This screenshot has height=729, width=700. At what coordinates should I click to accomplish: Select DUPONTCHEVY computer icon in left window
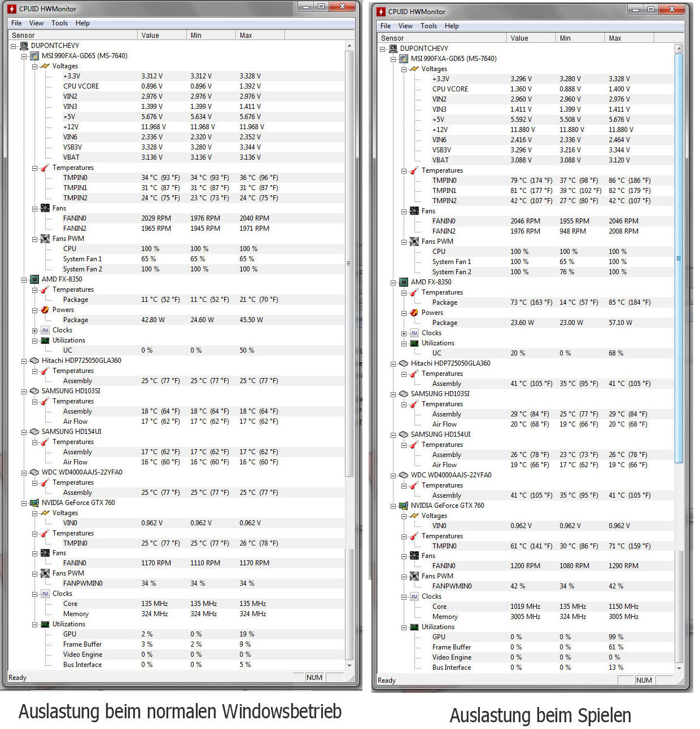pyautogui.click(x=24, y=46)
